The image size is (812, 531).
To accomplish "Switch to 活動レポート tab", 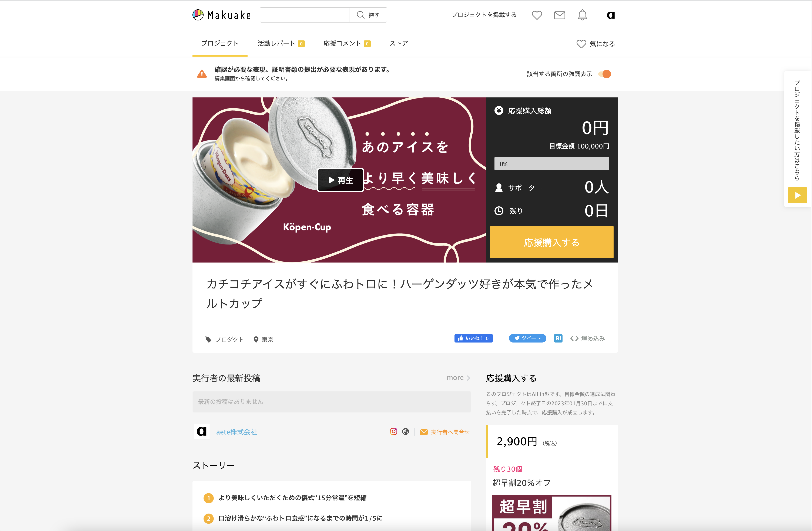I will pyautogui.click(x=281, y=43).
